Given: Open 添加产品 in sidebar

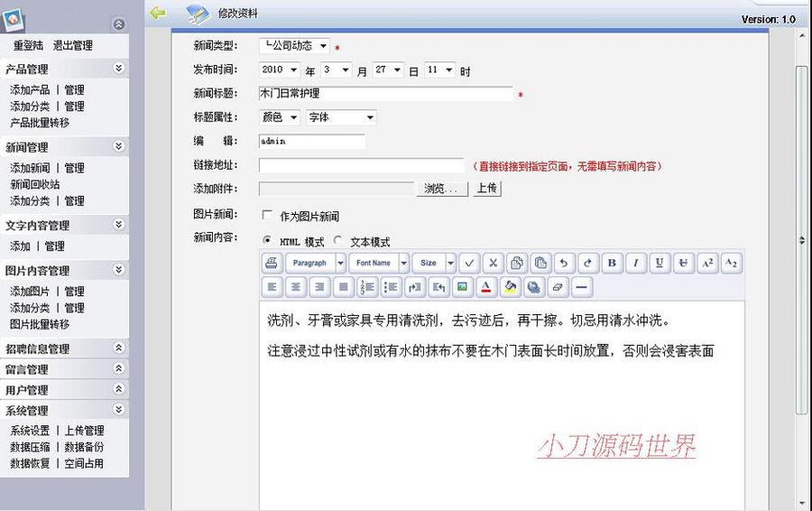Looking at the screenshot, I should click(30, 89).
